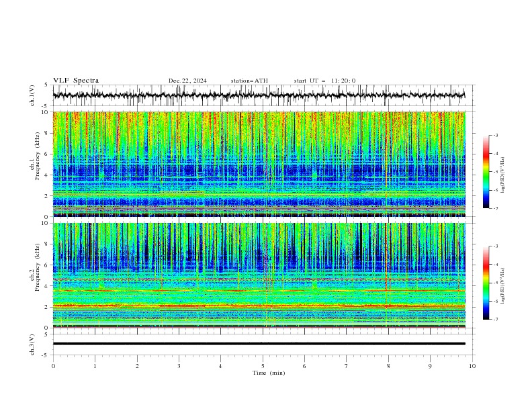Select the "station=ATH" label
532x411 pixels.
point(249,81)
